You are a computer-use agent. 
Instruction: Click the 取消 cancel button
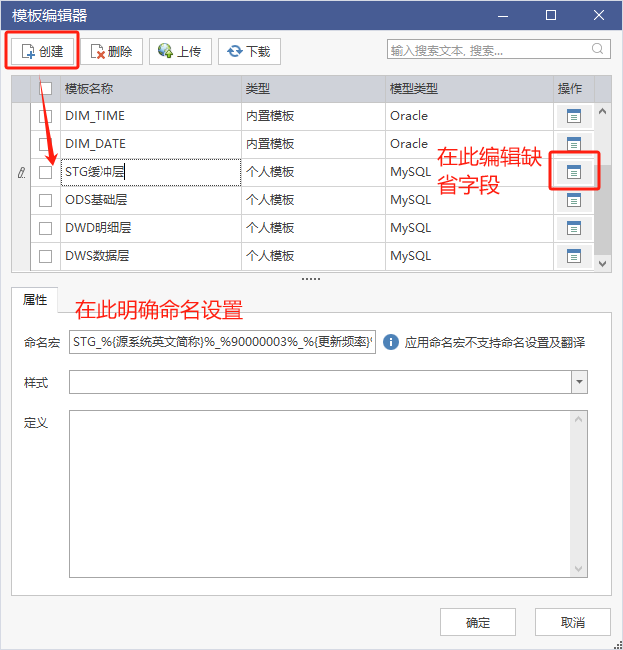573,622
